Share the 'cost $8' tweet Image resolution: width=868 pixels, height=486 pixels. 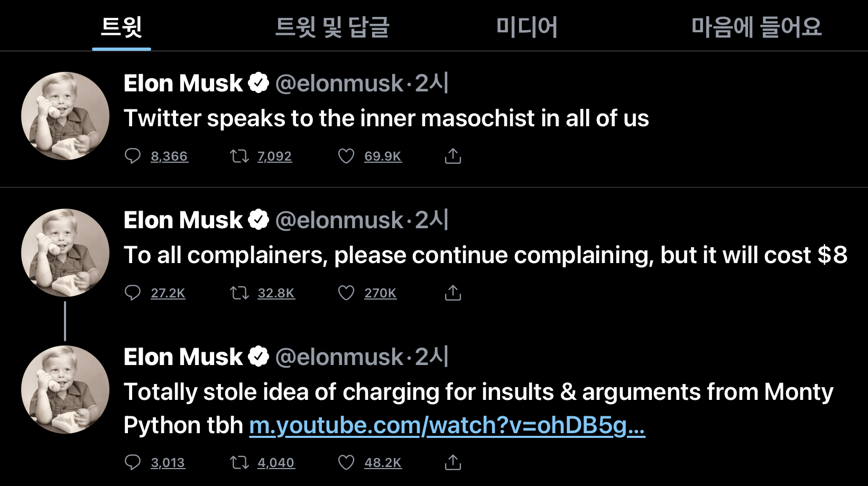(x=453, y=293)
